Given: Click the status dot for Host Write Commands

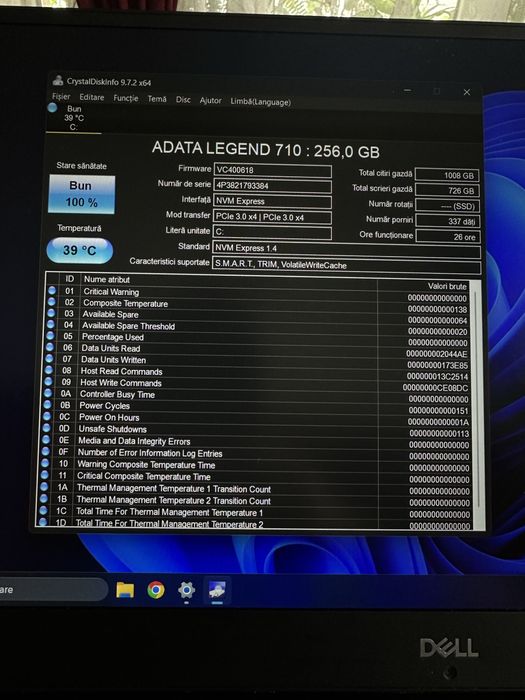Looking at the screenshot, I should coord(48,381).
